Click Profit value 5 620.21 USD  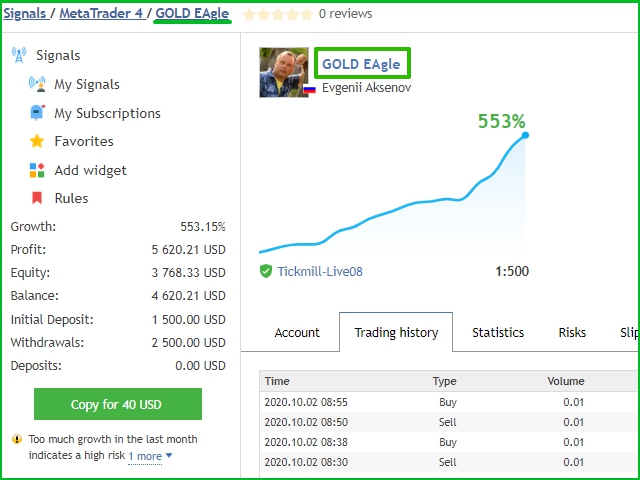click(x=189, y=250)
